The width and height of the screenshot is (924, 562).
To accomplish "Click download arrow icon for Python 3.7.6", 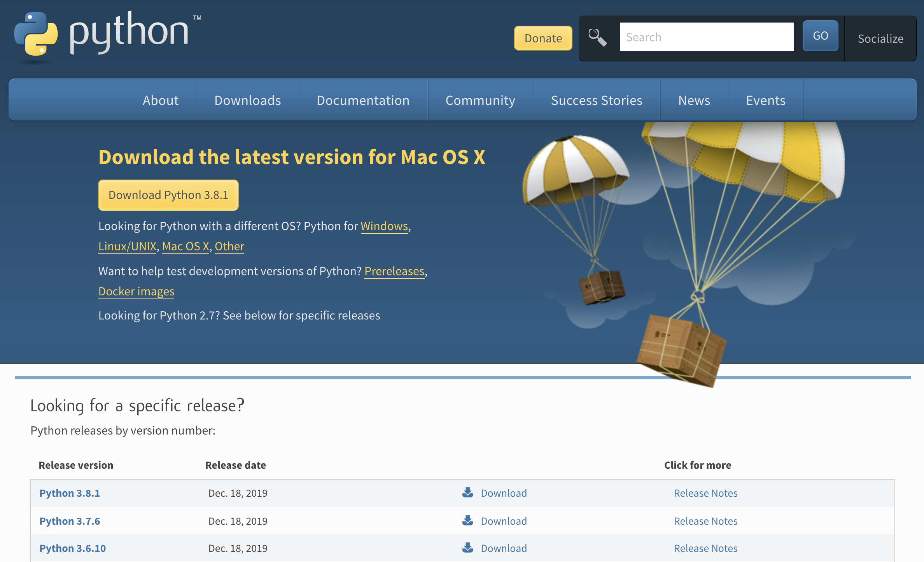I will pyautogui.click(x=468, y=520).
